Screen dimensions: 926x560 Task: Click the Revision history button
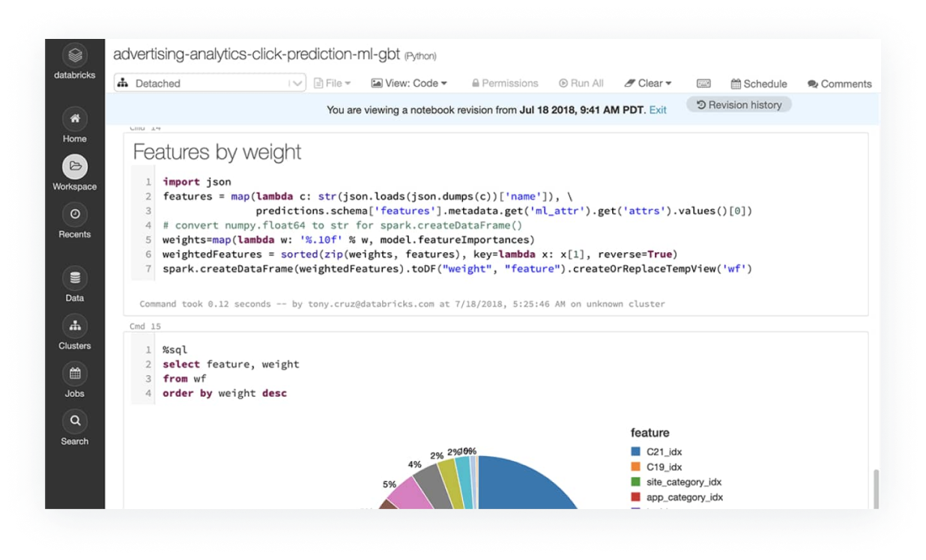click(x=739, y=105)
